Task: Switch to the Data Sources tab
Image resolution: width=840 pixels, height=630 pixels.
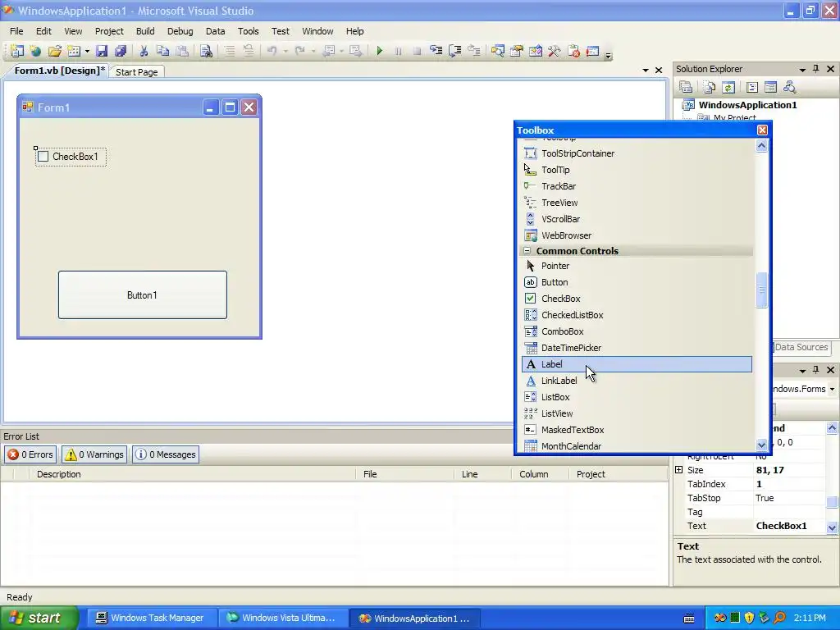Action: (x=801, y=347)
